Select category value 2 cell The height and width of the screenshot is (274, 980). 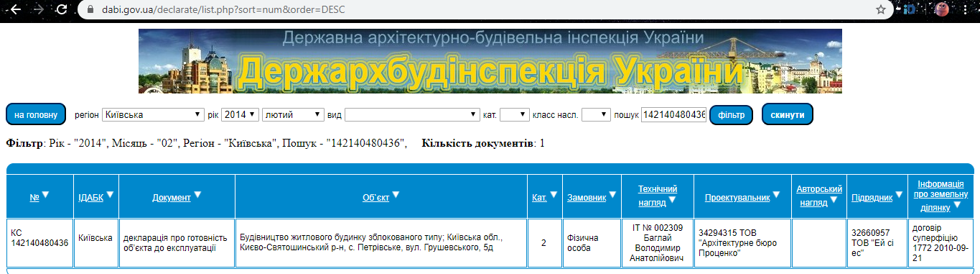coord(544,243)
